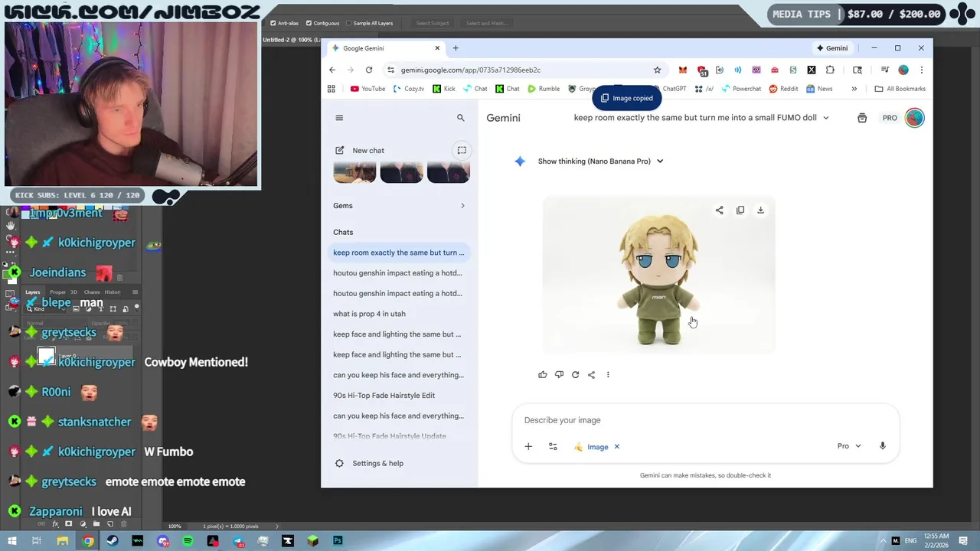Remove the Image tool chip with X
Viewport: 980px width, 551px height.
pyautogui.click(x=616, y=447)
